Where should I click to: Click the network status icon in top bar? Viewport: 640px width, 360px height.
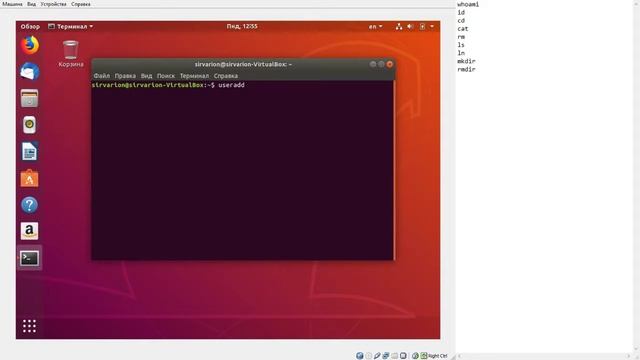point(399,27)
